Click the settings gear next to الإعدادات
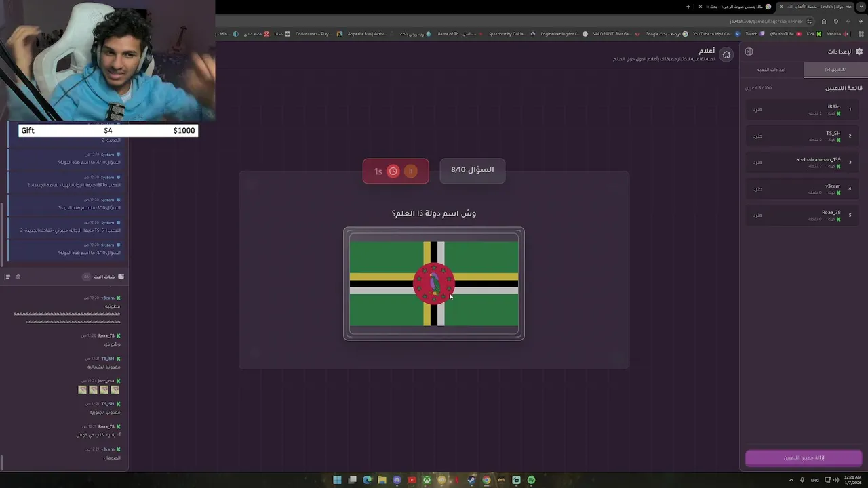868x488 pixels. 859,52
